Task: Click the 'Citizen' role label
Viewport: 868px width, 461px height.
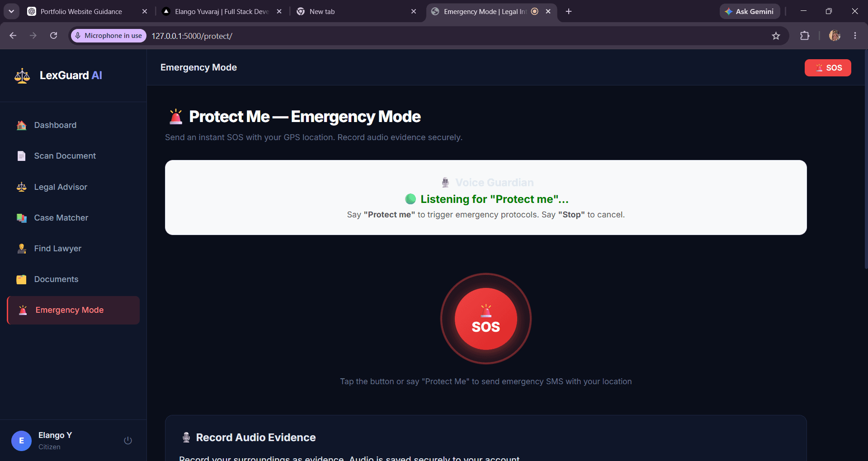Action: tap(49, 447)
